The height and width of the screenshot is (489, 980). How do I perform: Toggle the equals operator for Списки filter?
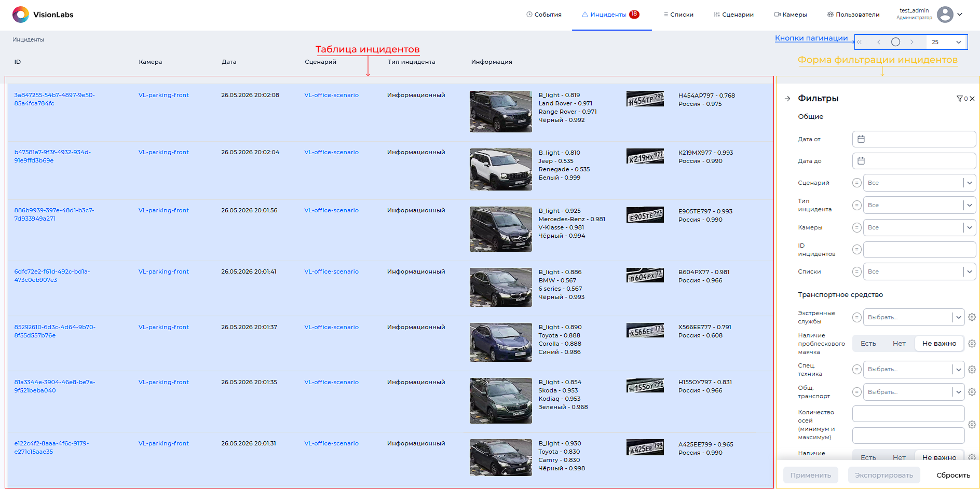tap(857, 271)
